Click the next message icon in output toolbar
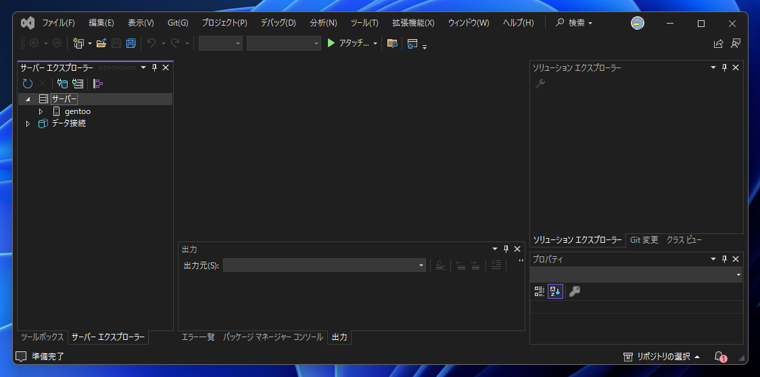The height and width of the screenshot is (377, 760). coord(475,265)
